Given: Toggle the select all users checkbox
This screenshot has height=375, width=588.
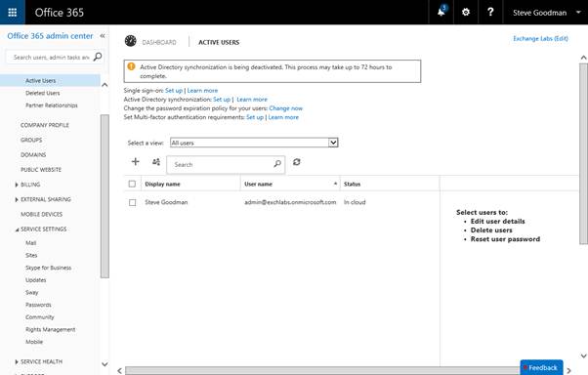Looking at the screenshot, I should [x=132, y=184].
